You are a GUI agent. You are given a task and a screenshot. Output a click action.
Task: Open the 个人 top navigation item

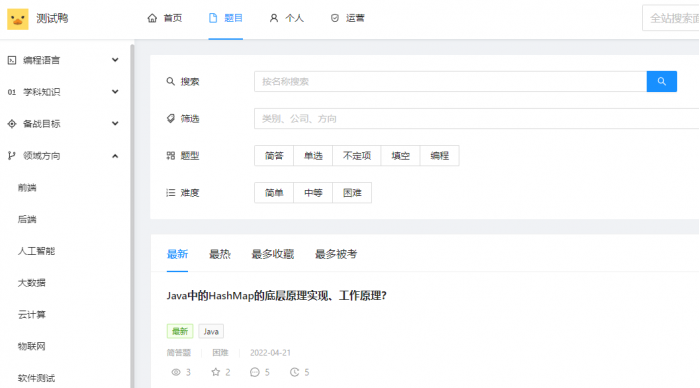click(x=287, y=18)
